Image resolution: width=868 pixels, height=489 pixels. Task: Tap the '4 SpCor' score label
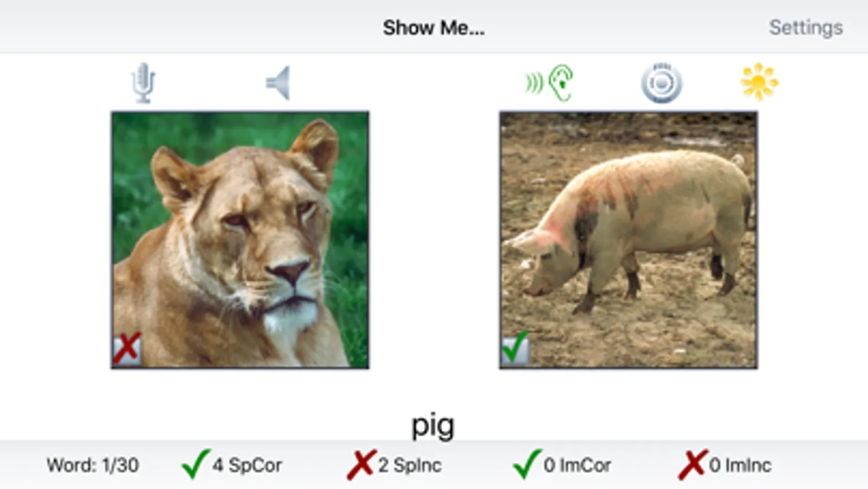pyautogui.click(x=248, y=465)
